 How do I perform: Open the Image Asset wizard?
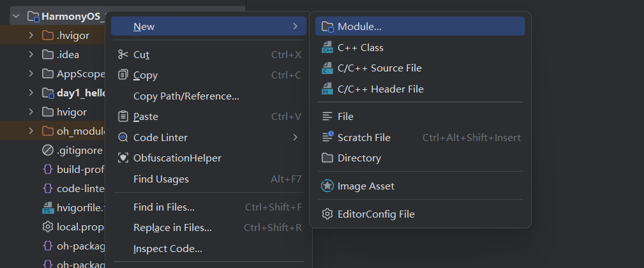point(420,186)
